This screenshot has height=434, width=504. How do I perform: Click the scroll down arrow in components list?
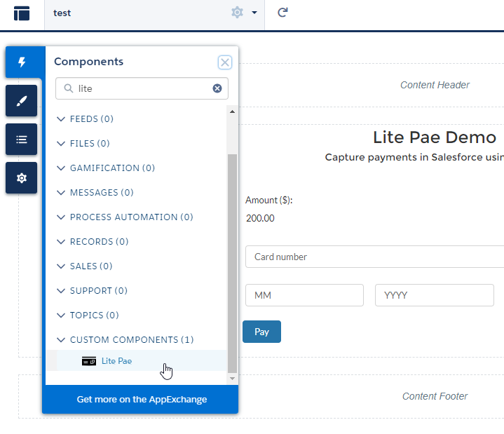[232, 379]
